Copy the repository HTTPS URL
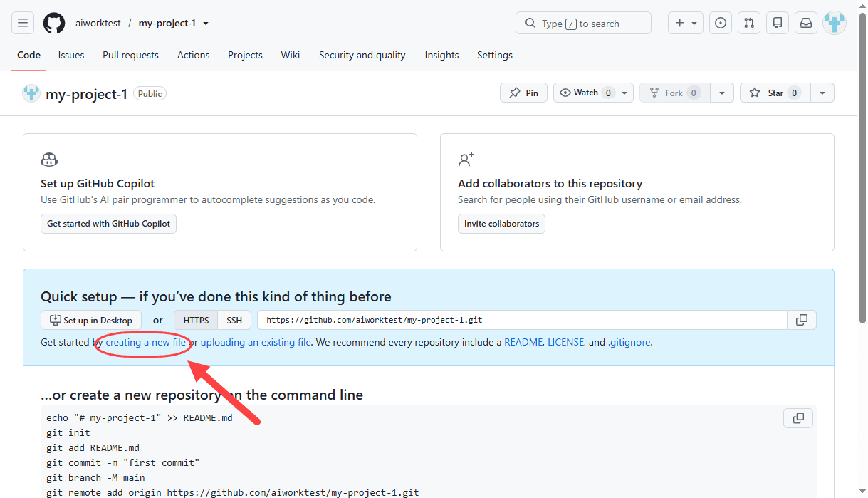 point(802,320)
